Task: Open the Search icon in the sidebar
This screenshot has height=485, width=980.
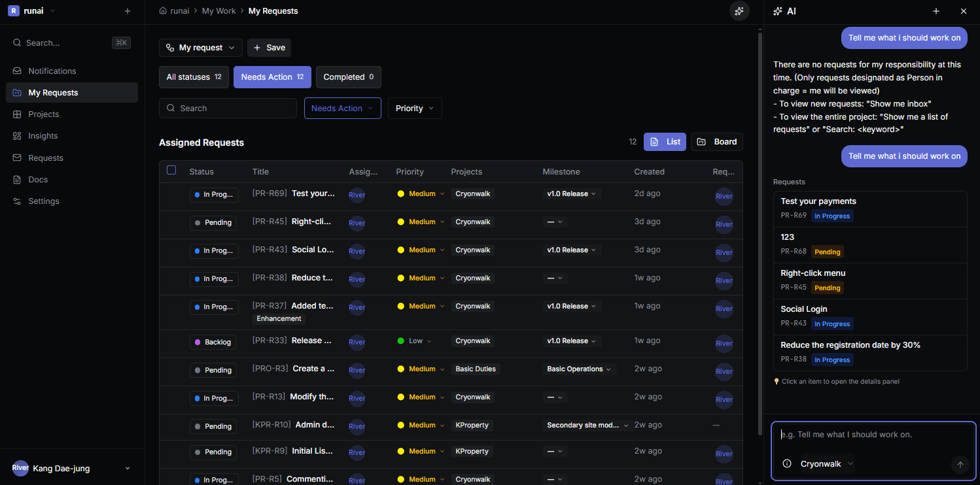Action: pos(16,42)
